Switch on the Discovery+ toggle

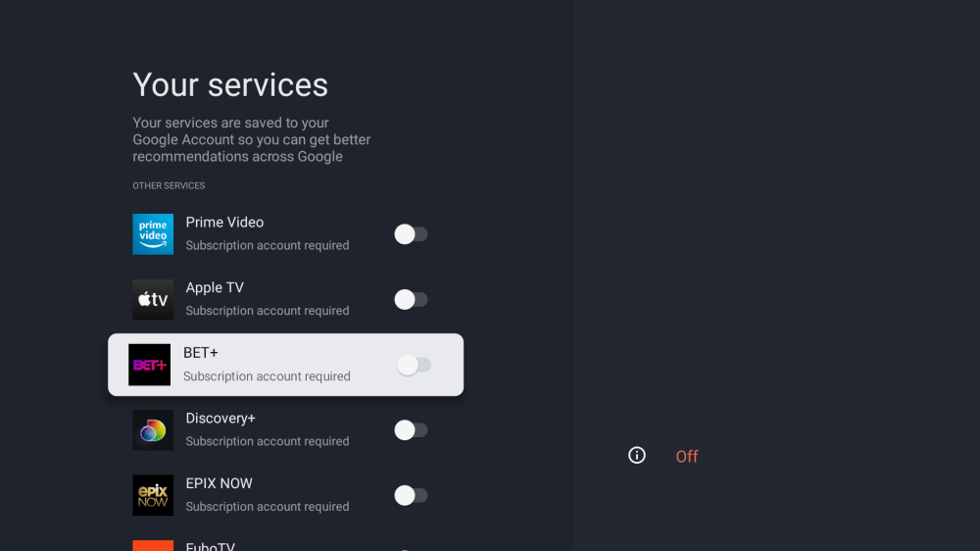pyautogui.click(x=411, y=430)
